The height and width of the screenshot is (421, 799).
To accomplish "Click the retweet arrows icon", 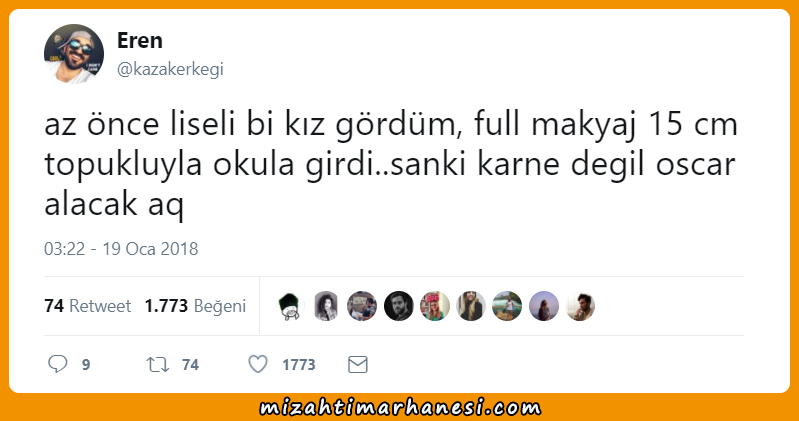I will pos(157,364).
